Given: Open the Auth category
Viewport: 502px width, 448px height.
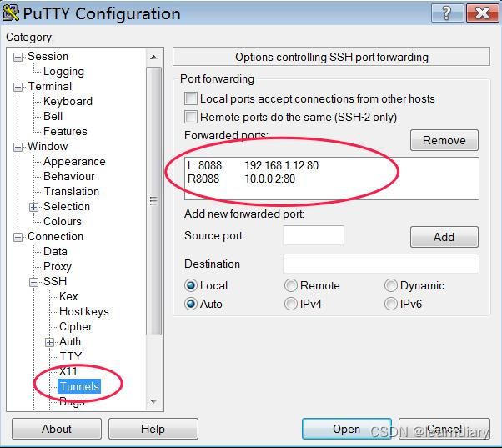Looking at the screenshot, I should [70, 342].
